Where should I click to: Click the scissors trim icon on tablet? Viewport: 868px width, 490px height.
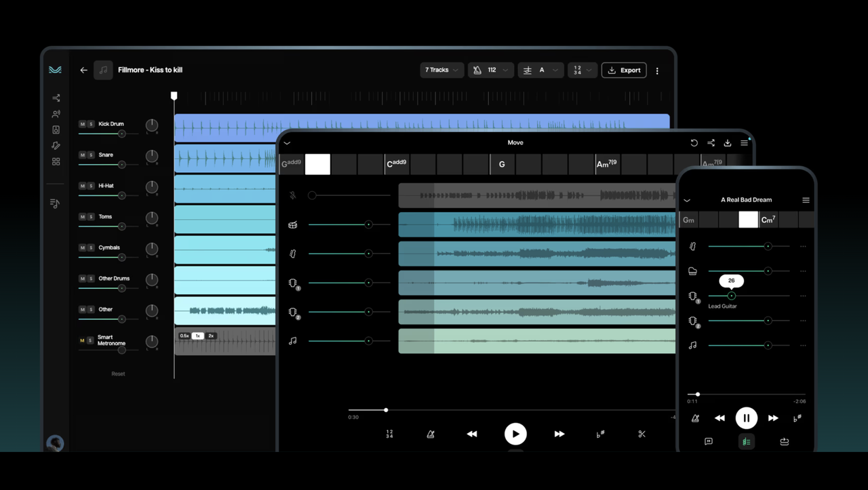click(642, 434)
